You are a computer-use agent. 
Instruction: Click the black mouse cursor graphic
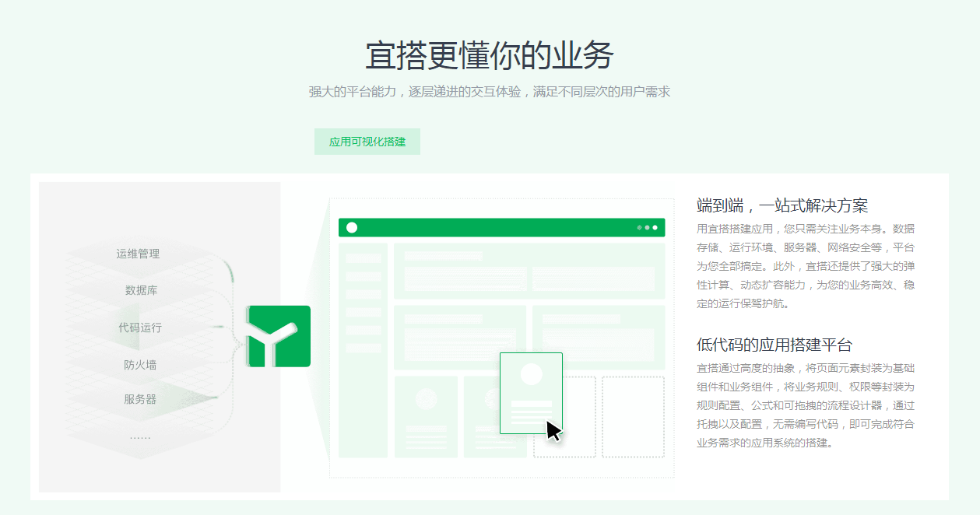[553, 430]
